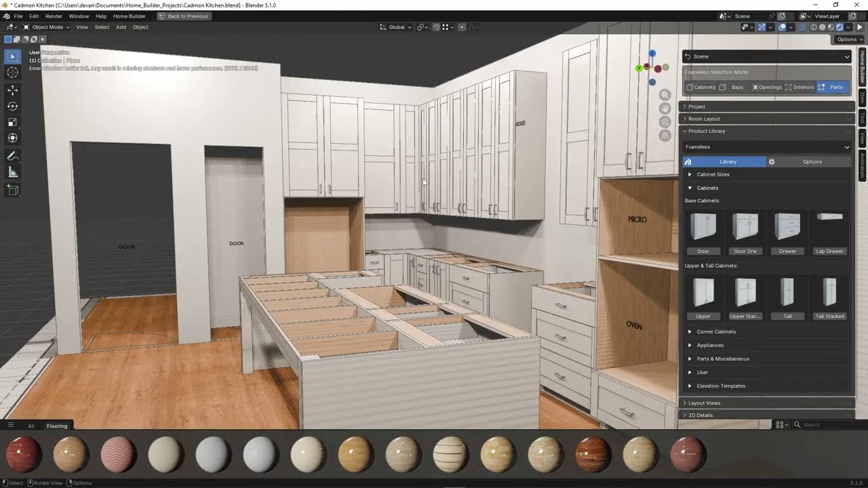Activate the Scale tool
The image size is (868, 488).
12,122
